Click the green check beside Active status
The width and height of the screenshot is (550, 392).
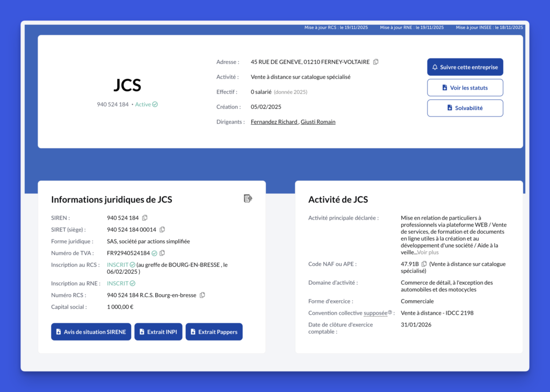pyautogui.click(x=156, y=104)
